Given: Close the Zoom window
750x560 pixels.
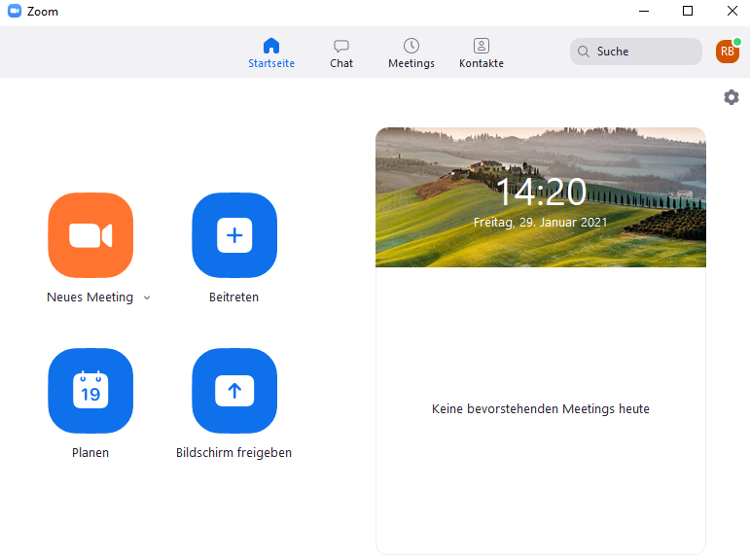Looking at the screenshot, I should click(x=732, y=11).
